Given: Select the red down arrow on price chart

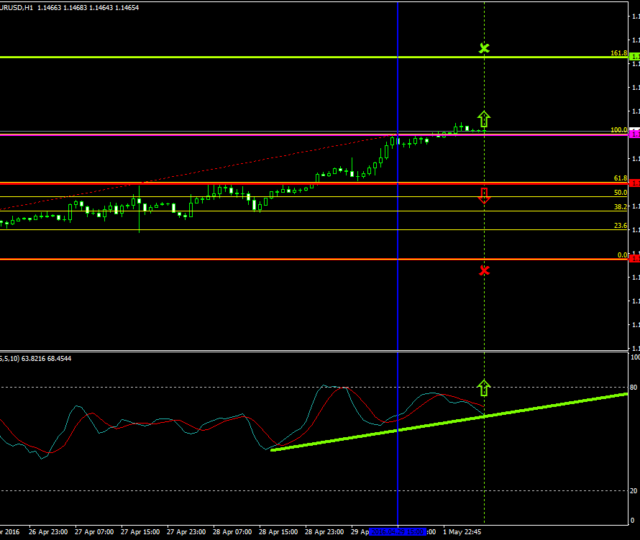Looking at the screenshot, I should (484, 195).
